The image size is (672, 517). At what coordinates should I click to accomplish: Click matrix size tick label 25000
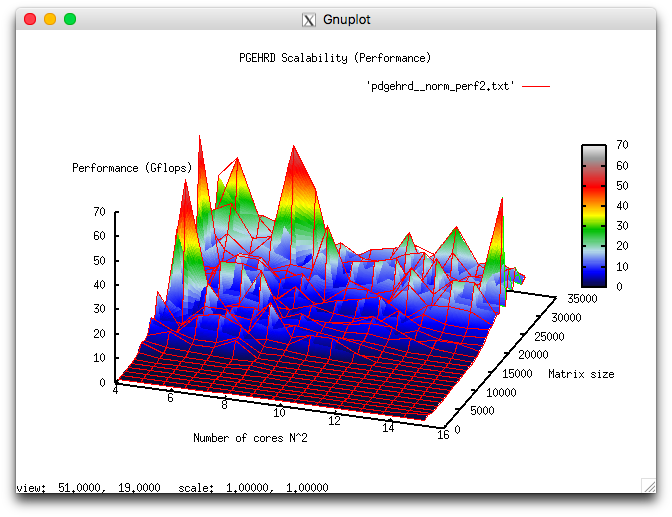pos(549,337)
